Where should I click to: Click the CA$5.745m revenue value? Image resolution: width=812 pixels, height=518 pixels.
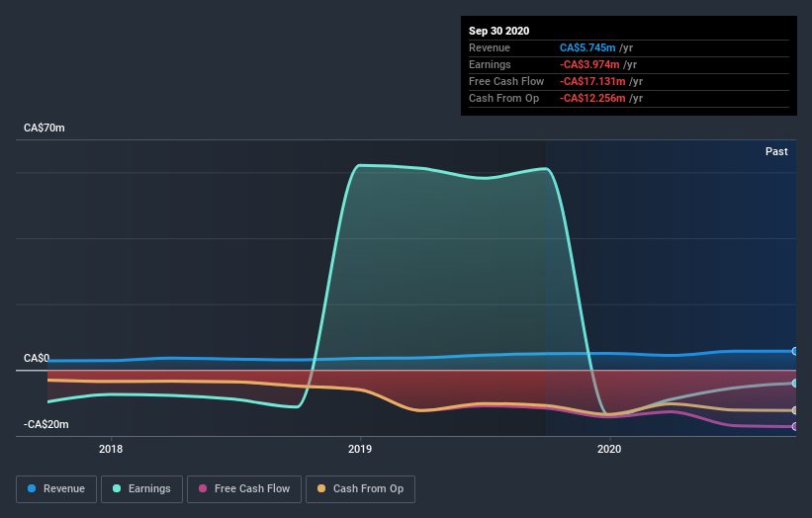(x=587, y=47)
